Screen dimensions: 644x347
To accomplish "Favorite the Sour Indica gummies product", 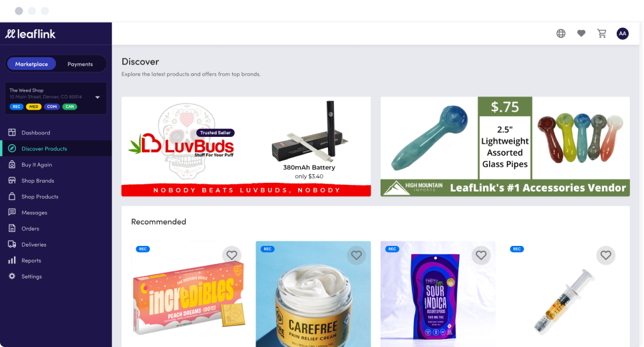I will tap(481, 255).
